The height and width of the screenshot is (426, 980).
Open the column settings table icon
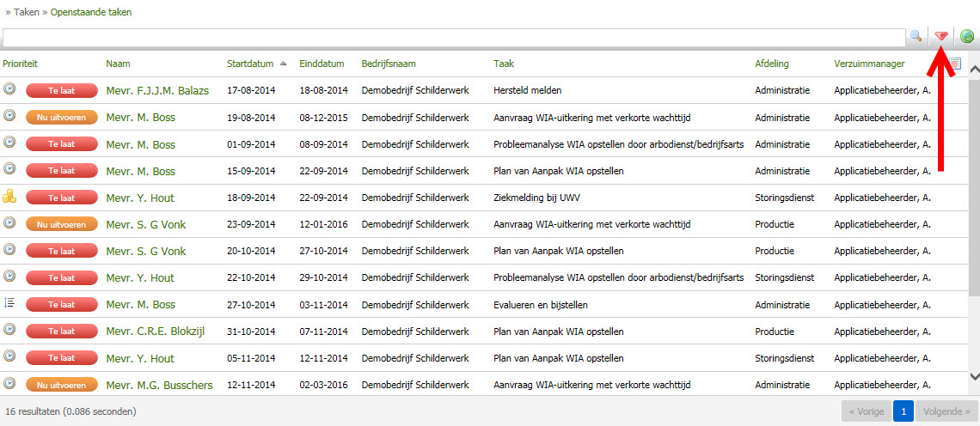click(x=953, y=64)
